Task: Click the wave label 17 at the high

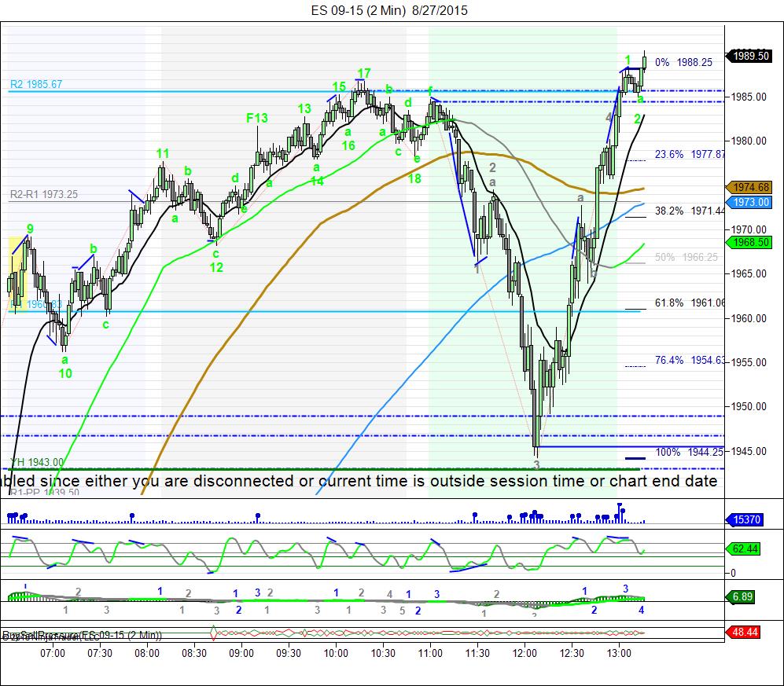Action: click(x=363, y=73)
